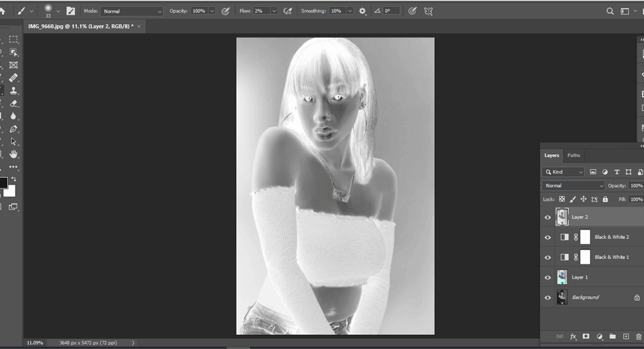Click the brush angle 0° field
The width and height of the screenshot is (644, 349).
[x=391, y=11]
